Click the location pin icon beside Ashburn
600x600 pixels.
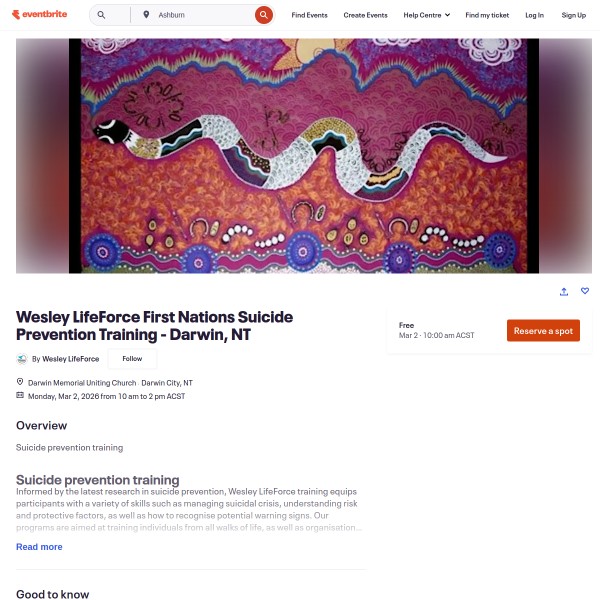(x=146, y=15)
